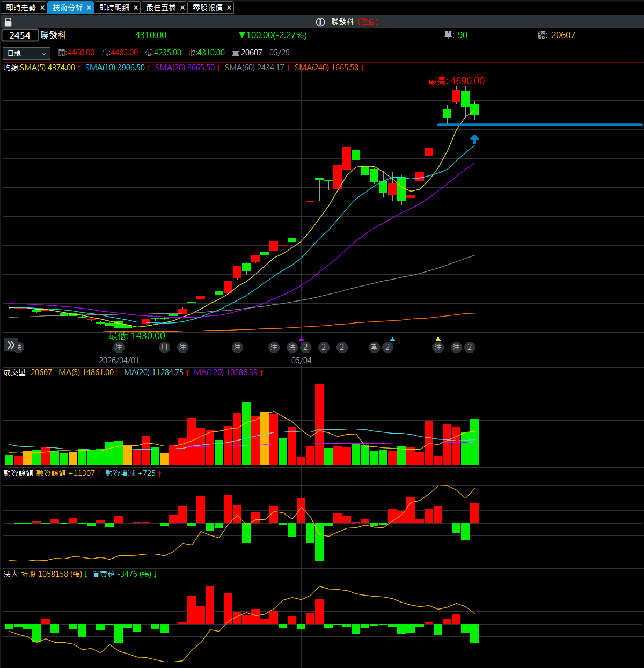644x668 pixels.
Task: Click the MA(5) 14861.00 volume label
Action: [86, 372]
